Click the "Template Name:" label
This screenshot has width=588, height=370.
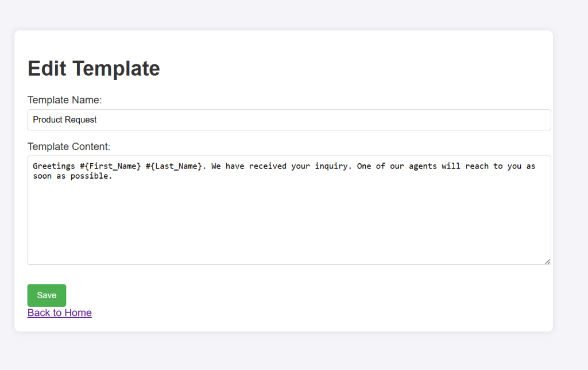64,100
